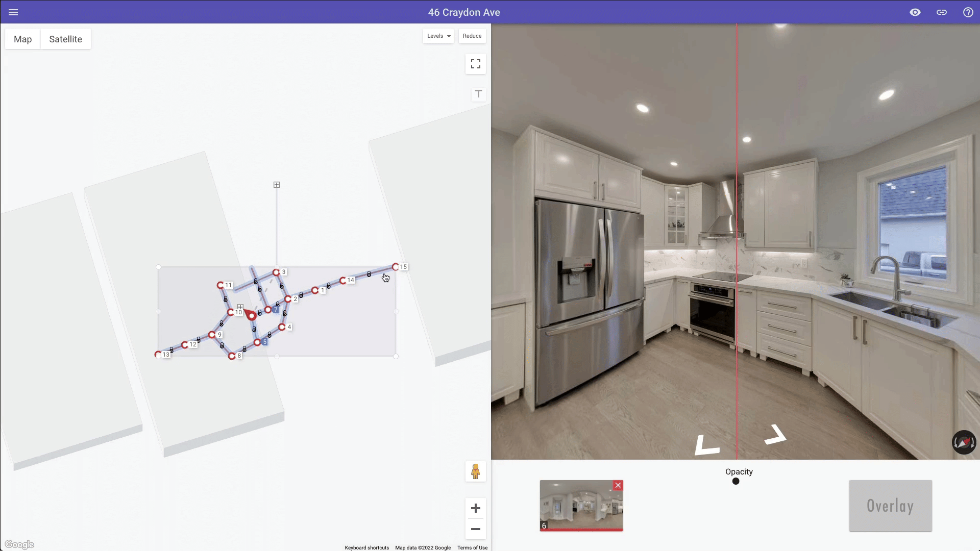Zoom in on the map
This screenshot has height=551, width=980.
475,508
